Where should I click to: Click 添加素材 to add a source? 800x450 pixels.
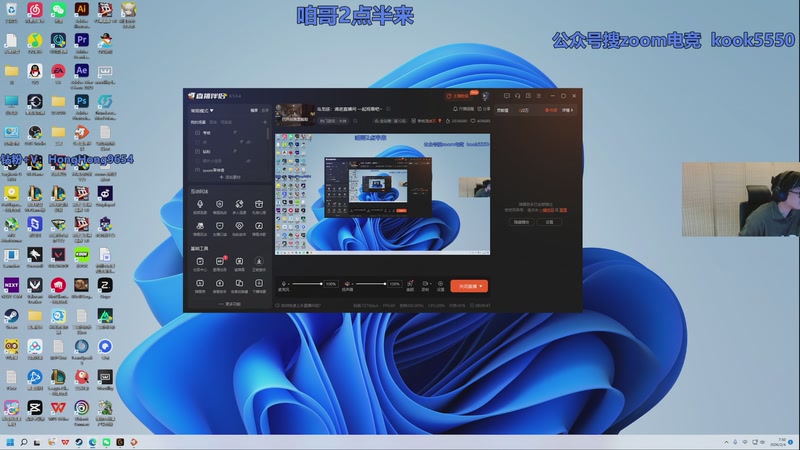(231, 176)
